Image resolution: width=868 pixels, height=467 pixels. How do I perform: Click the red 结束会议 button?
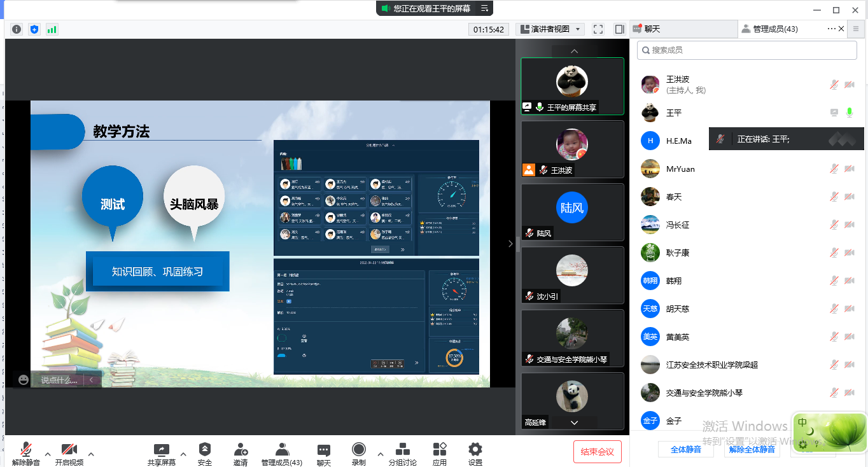(597, 452)
